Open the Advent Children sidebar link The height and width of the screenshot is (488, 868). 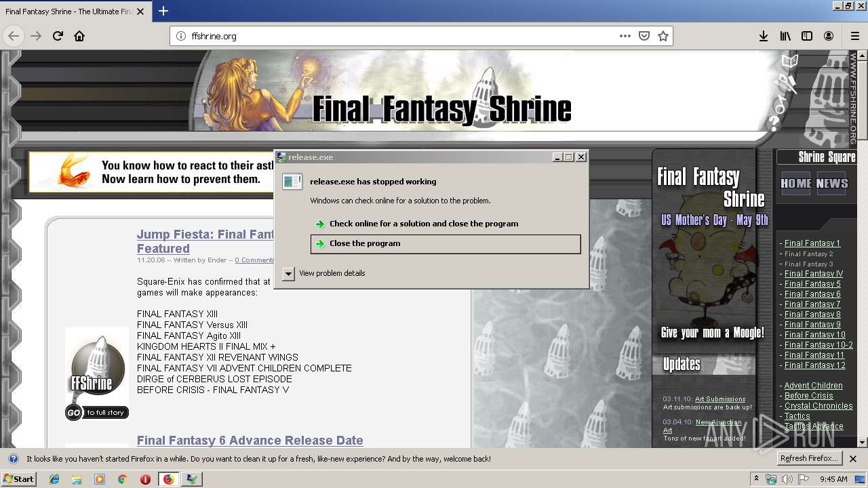[814, 386]
